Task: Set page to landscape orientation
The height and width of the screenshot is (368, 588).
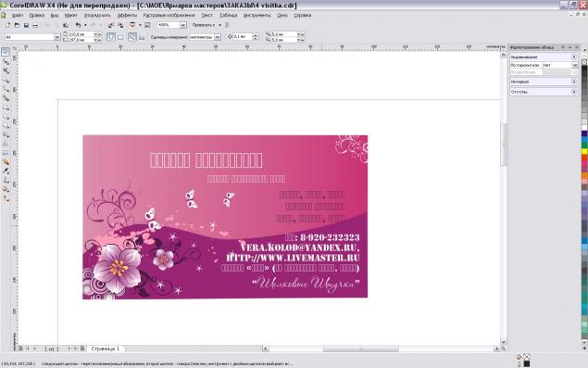Action: (x=120, y=37)
